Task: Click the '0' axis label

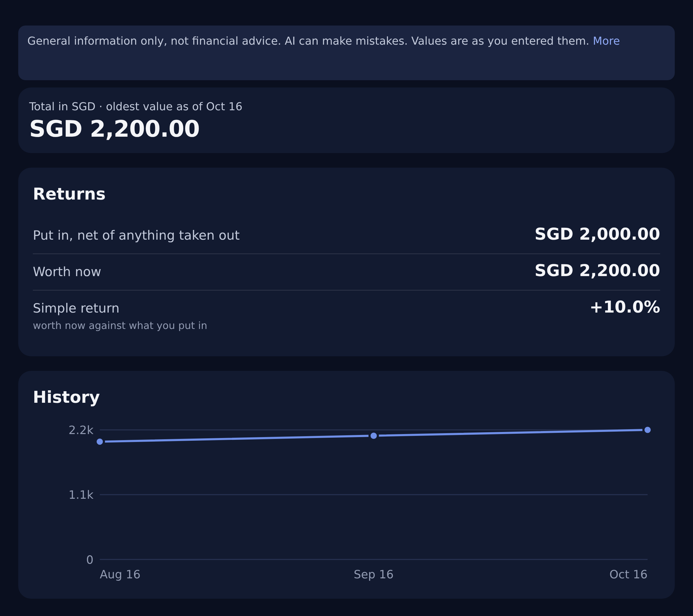Action: [89, 560]
